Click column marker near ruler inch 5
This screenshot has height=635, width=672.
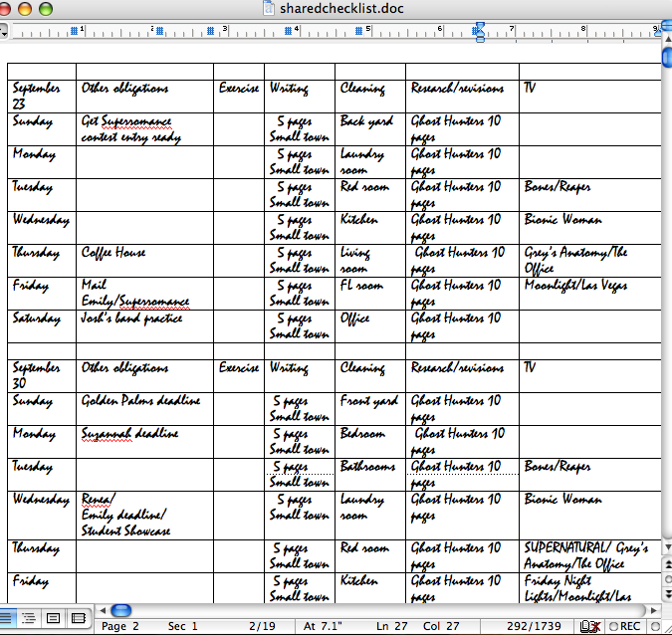tap(359, 31)
